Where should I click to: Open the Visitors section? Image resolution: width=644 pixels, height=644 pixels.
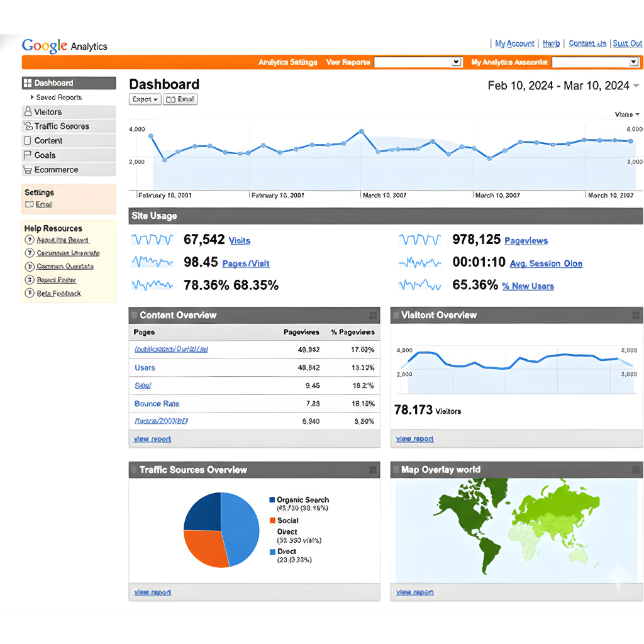click(69, 112)
